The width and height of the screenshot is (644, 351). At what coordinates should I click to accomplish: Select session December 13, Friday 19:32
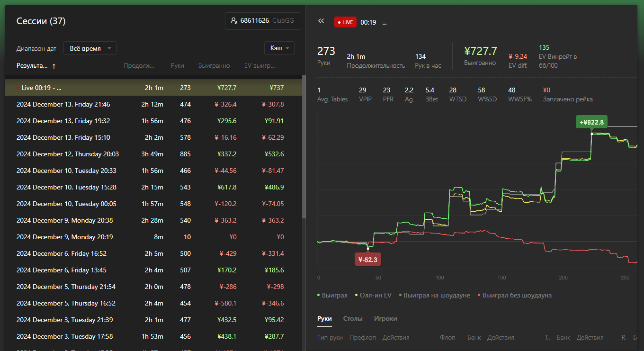tap(153, 121)
